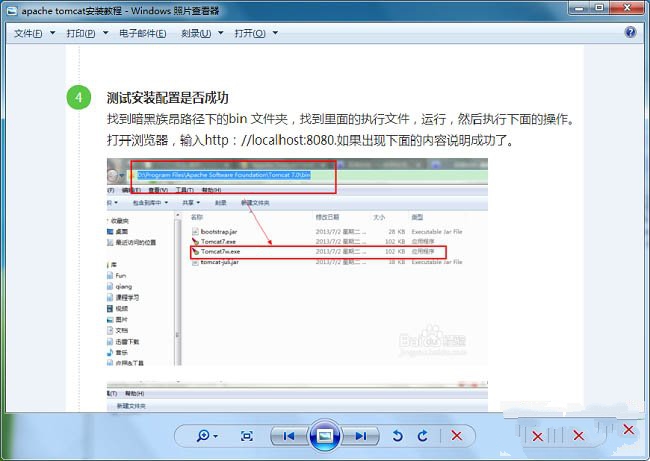This screenshot has width=650, height=461.
Task: Rotate the photo clockwise
Action: pyautogui.click(x=422, y=436)
